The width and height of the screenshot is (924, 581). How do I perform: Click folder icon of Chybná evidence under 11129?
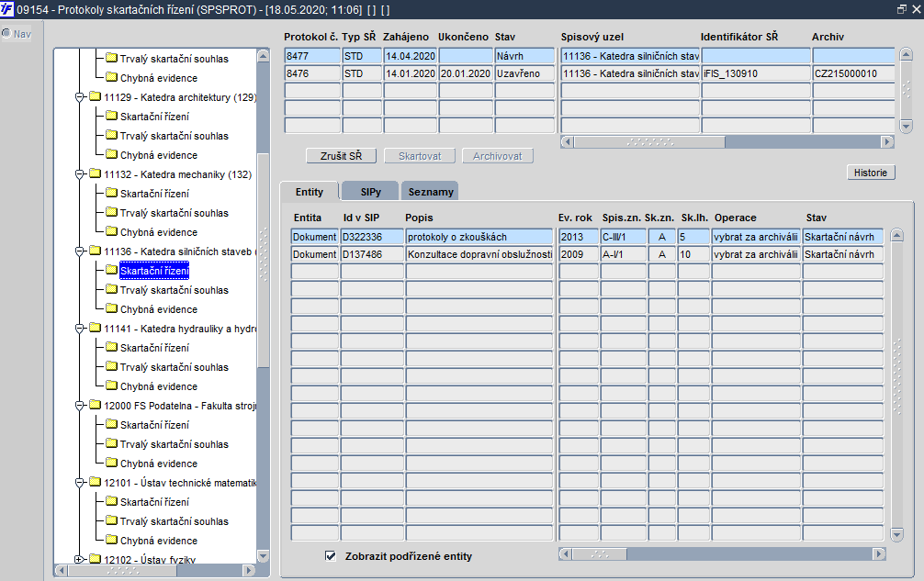[x=111, y=155]
